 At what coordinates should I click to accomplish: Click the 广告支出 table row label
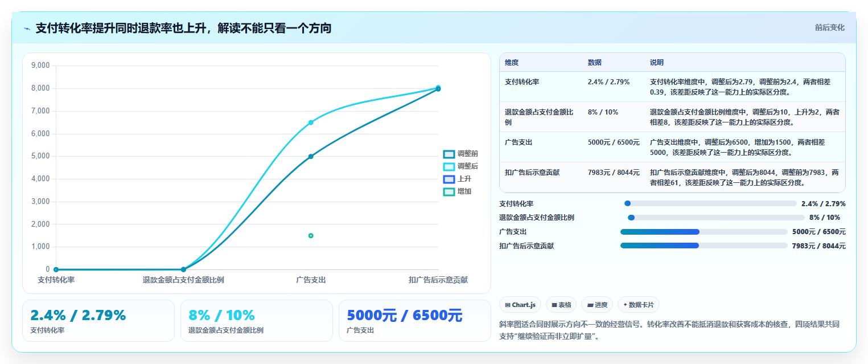pyautogui.click(x=519, y=142)
